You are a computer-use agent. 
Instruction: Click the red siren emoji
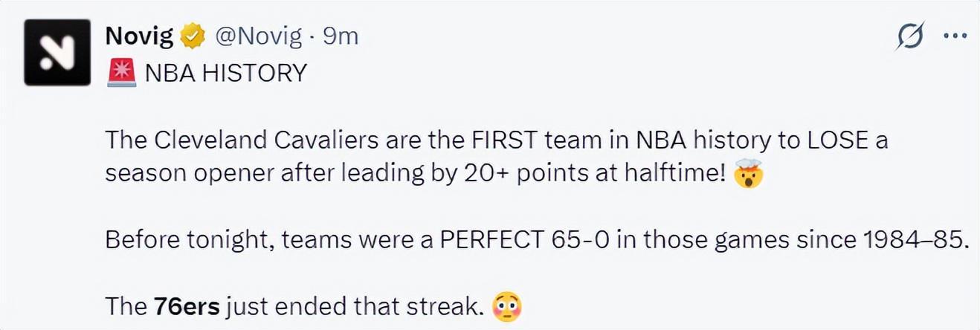click(x=121, y=72)
